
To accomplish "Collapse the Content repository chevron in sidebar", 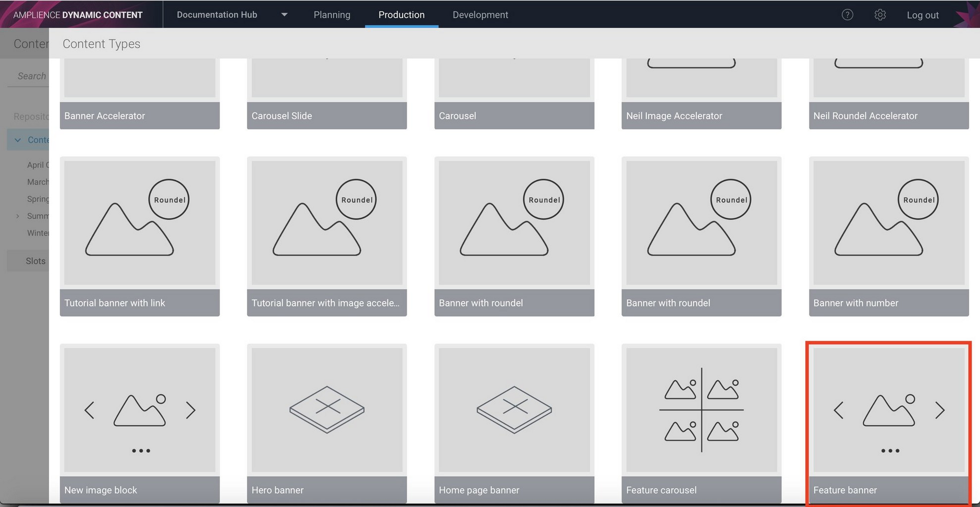I will tap(18, 140).
